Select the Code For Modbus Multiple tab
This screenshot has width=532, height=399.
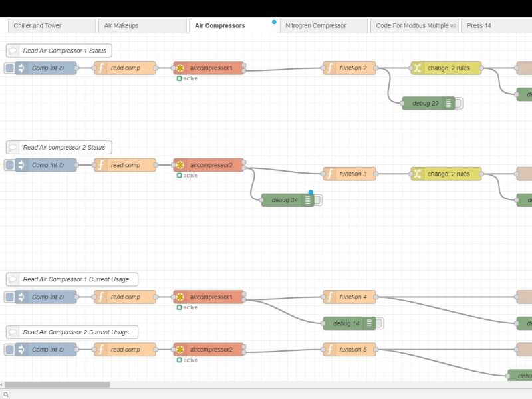pyautogui.click(x=414, y=26)
